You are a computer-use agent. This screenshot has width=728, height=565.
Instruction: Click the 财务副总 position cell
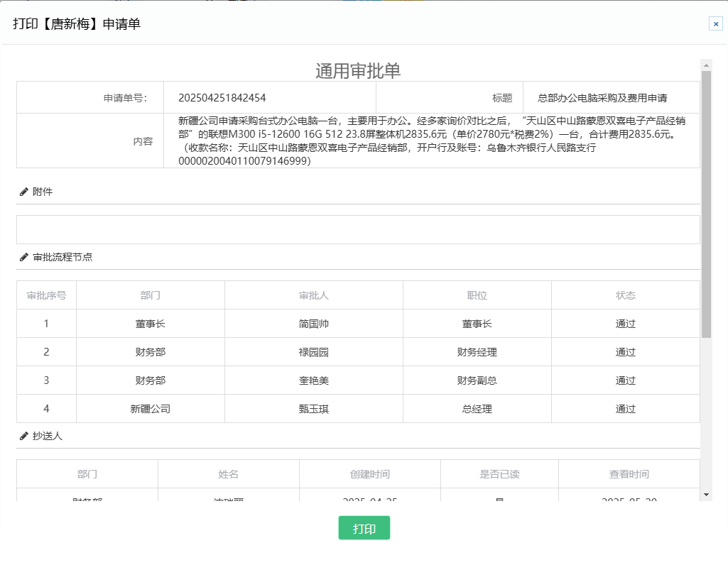click(477, 380)
